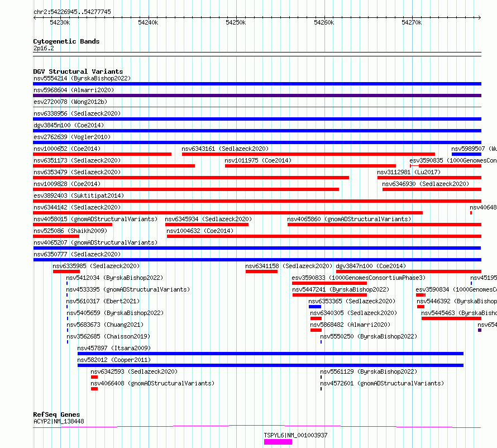Select esv3590834 1000Genomes label

point(456,289)
